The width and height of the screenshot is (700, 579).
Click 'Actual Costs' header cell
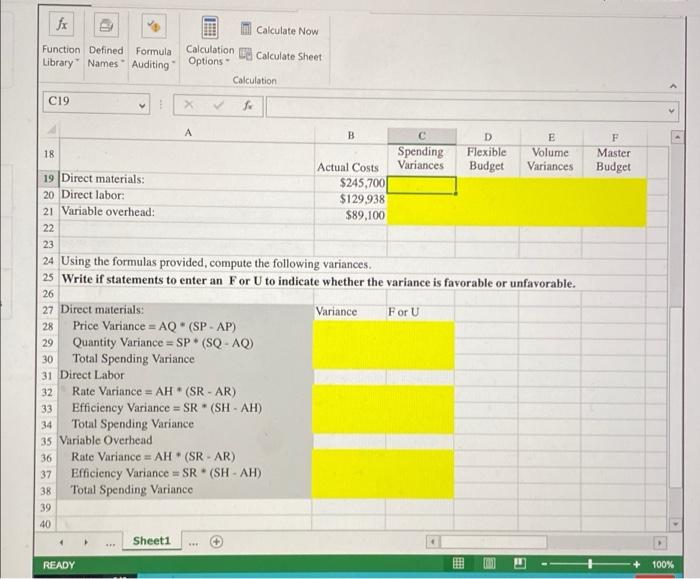coord(348,167)
